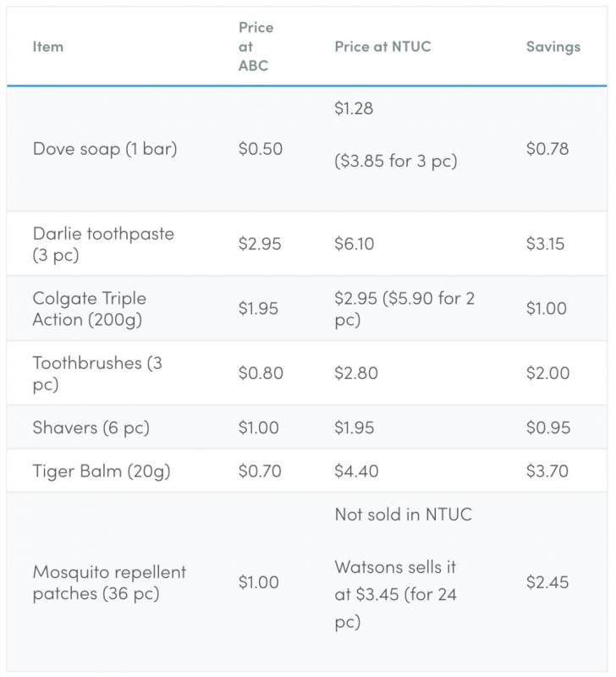Click the Savings column header
616x677 pixels.
pyautogui.click(x=553, y=47)
